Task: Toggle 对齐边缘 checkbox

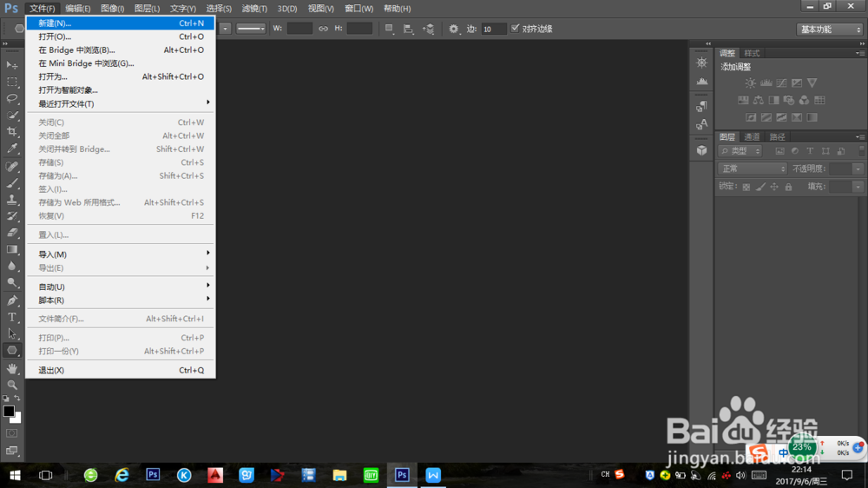Action: 515,29
